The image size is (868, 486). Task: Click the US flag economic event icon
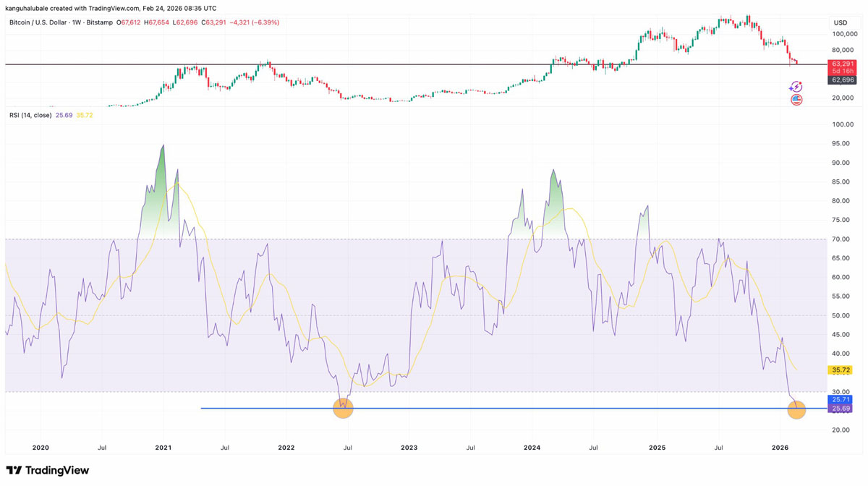tap(796, 100)
